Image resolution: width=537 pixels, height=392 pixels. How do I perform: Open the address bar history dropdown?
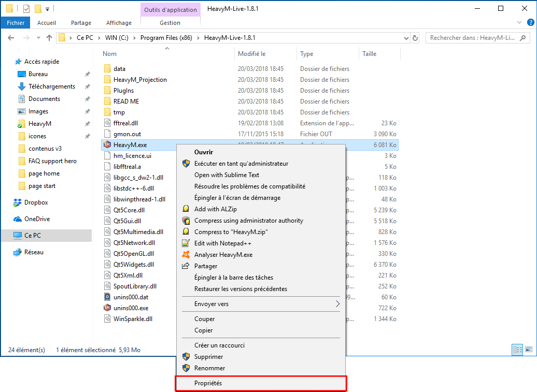coord(405,38)
